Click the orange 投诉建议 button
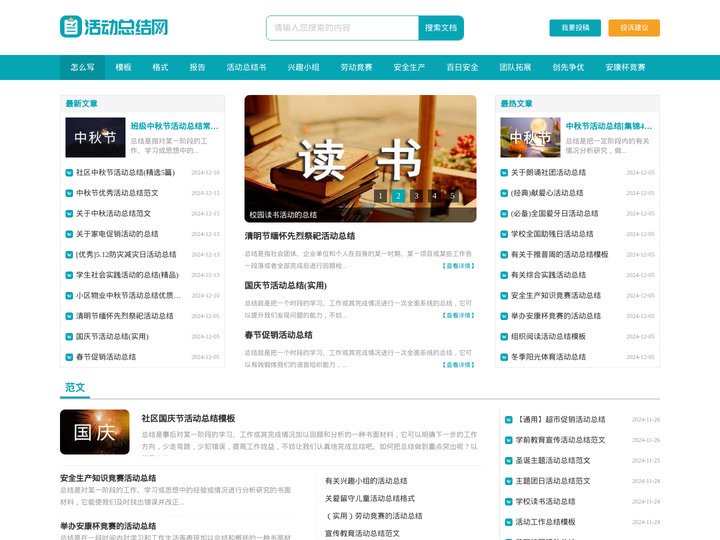 [634, 28]
